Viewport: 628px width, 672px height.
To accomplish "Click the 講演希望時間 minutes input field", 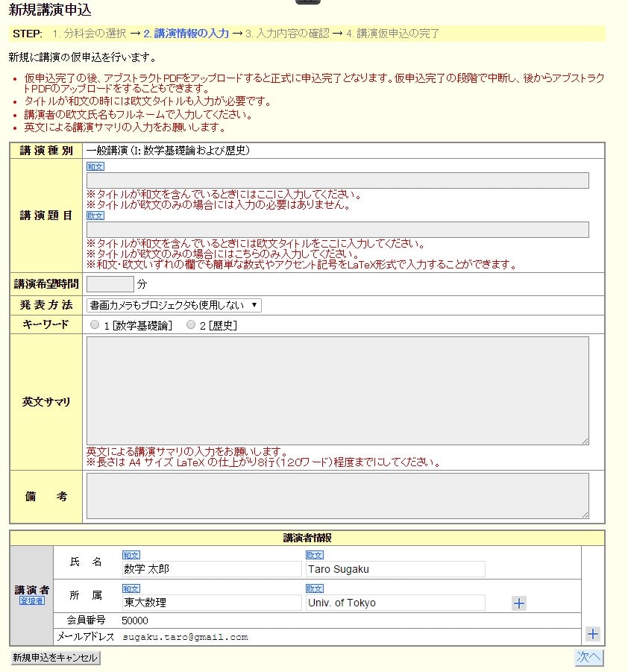I will tap(110, 284).
